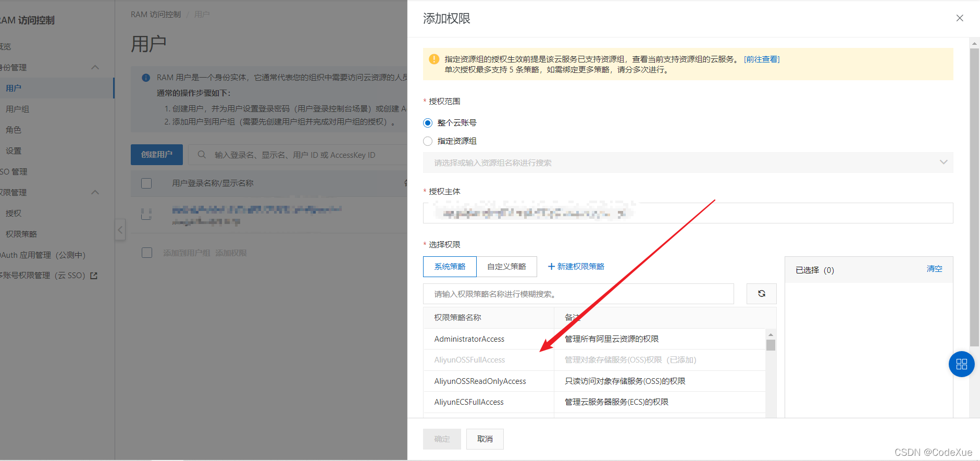Click the orange warning icon in notice banner
Screen dimensions: 980x461
pyautogui.click(x=434, y=59)
